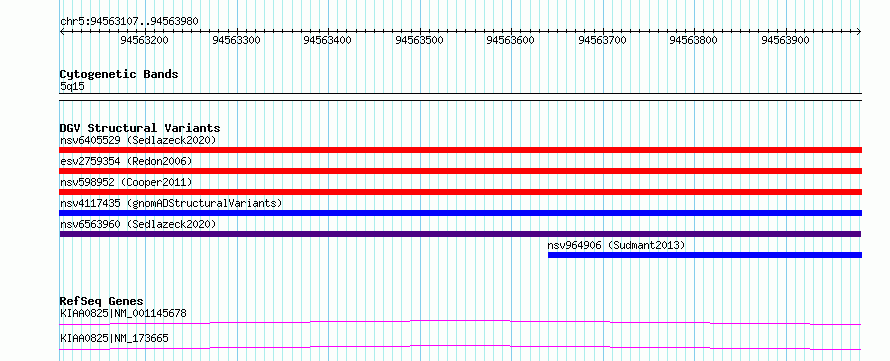890x361 pixels.
Task: Click the left arrowhead of the ruler
Action: coord(62,32)
